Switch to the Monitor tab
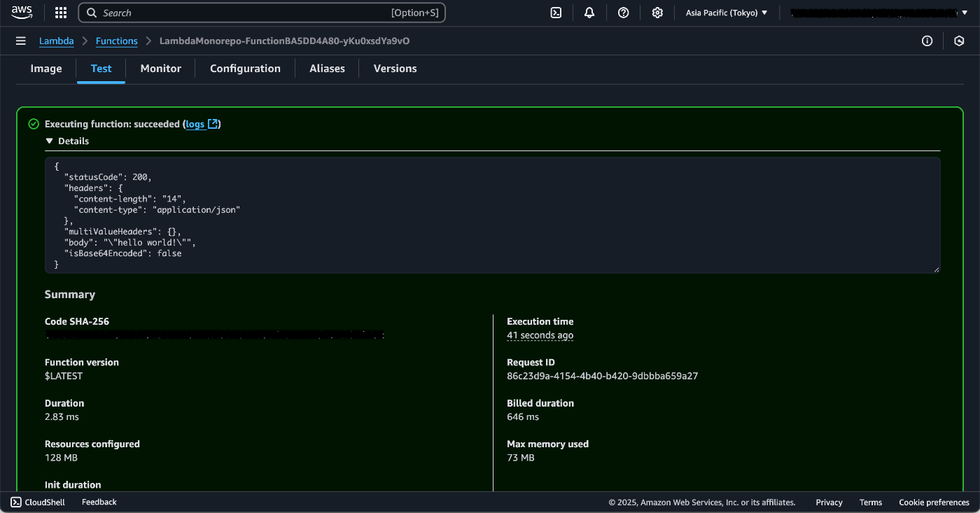This screenshot has width=980, height=513. tap(160, 68)
